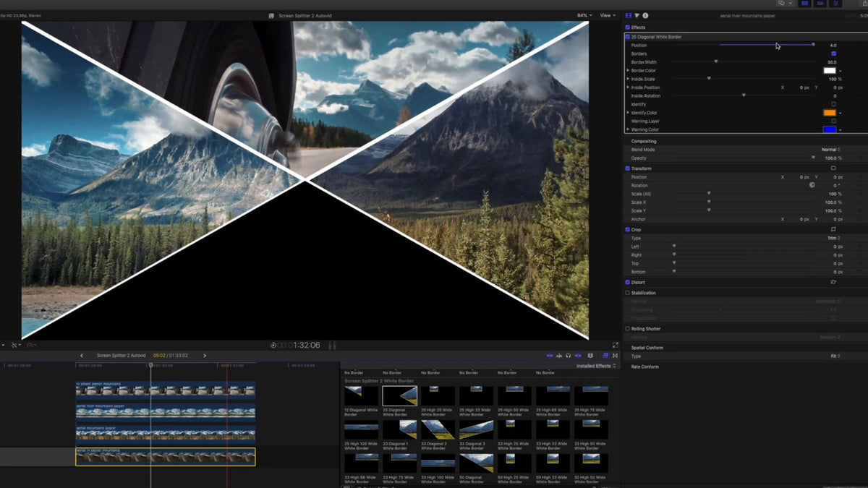Viewport: 868px width, 488px height.
Task: Show the Effects browser icon
Action: click(x=605, y=356)
